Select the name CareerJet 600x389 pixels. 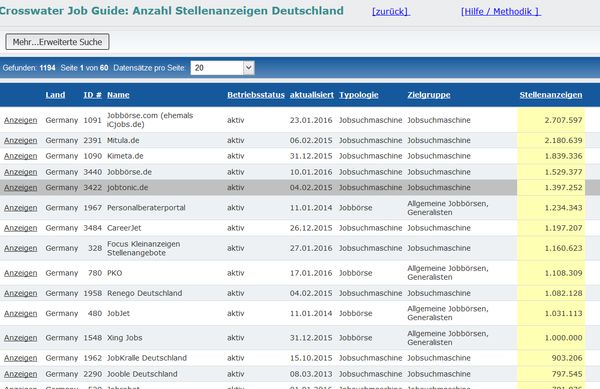tap(124, 228)
